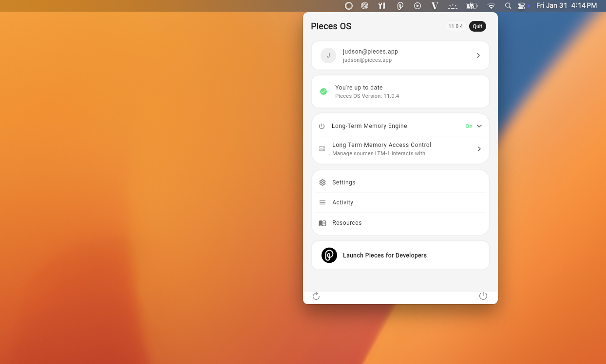Screen dimensions: 606x364
Task: Toggle the Long-Term Memory Engine On status
Action: 469,126
